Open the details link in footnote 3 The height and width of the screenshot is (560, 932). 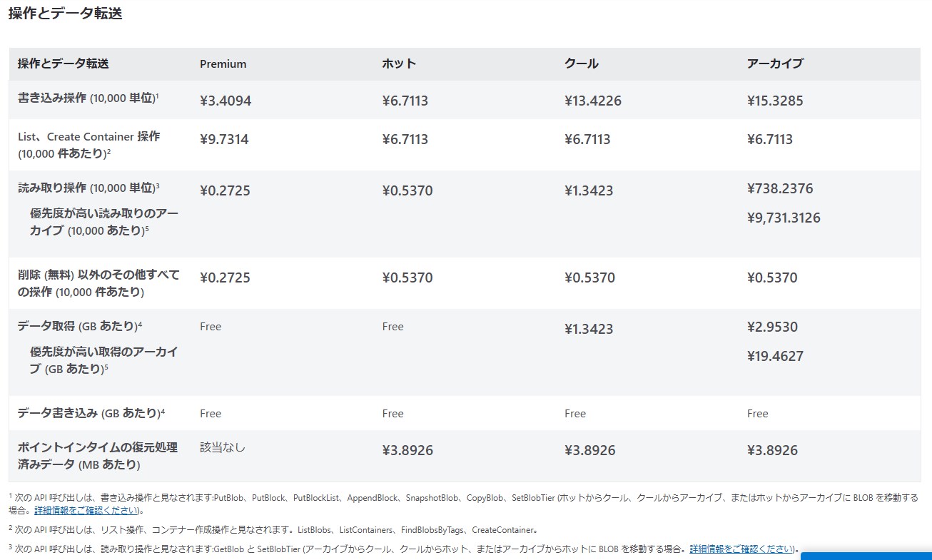pyautogui.click(x=741, y=549)
